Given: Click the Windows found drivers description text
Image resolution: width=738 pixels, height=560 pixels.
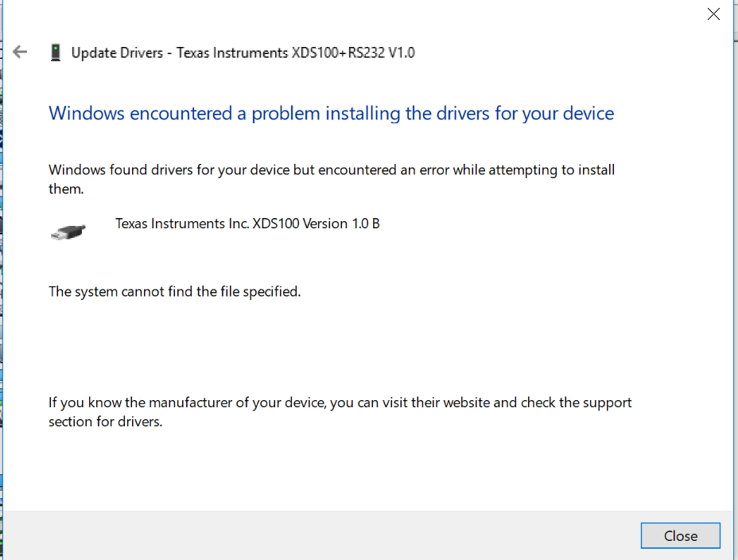Looking at the screenshot, I should tap(332, 179).
